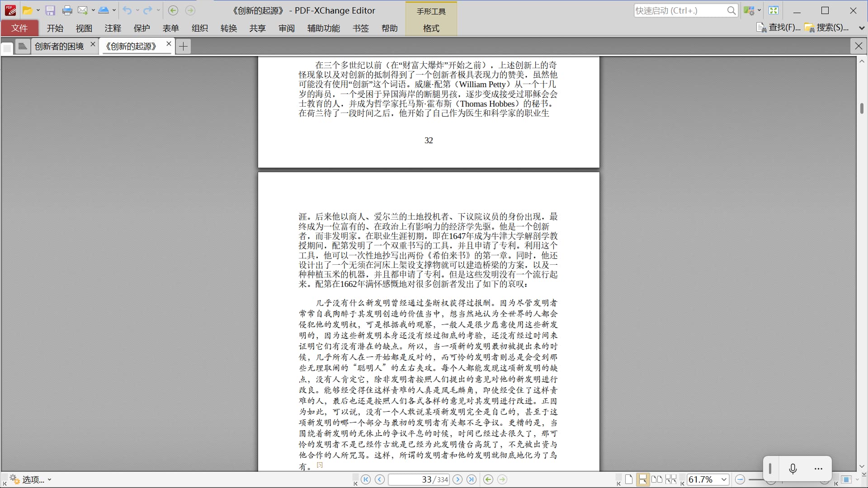868x488 pixels.
Task: Click the Save icon in quick toolbar
Action: pyautogui.click(x=50, y=10)
